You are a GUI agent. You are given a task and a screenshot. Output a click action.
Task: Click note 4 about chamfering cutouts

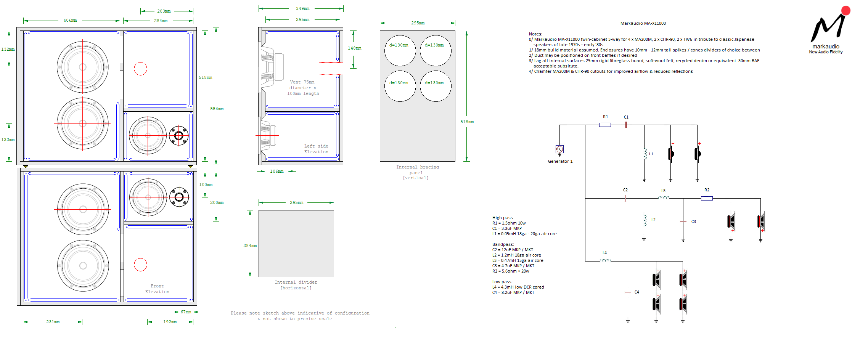pos(611,71)
